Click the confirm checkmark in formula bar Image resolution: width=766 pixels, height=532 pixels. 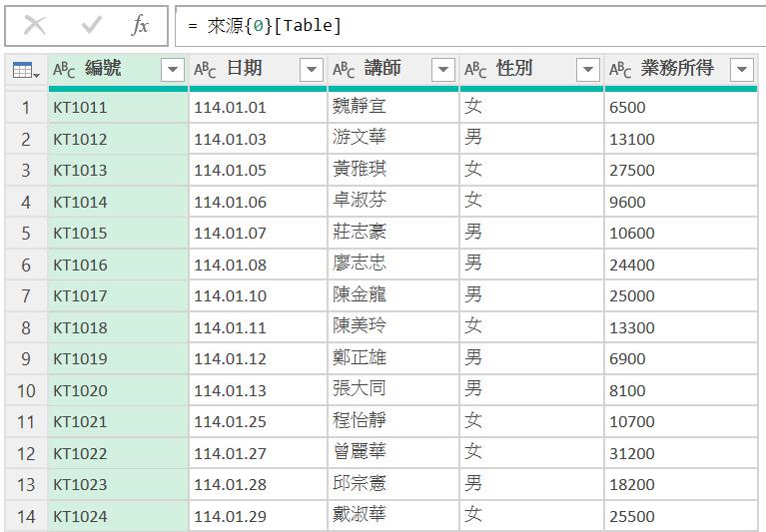(92, 26)
